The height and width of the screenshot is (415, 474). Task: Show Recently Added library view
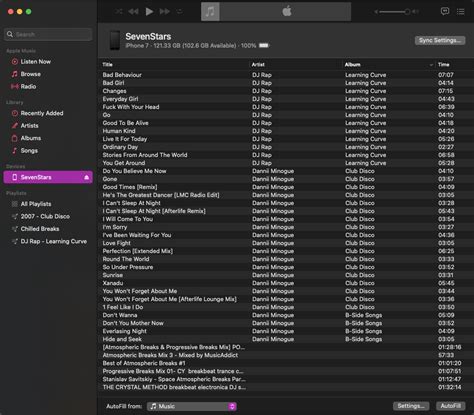click(42, 113)
